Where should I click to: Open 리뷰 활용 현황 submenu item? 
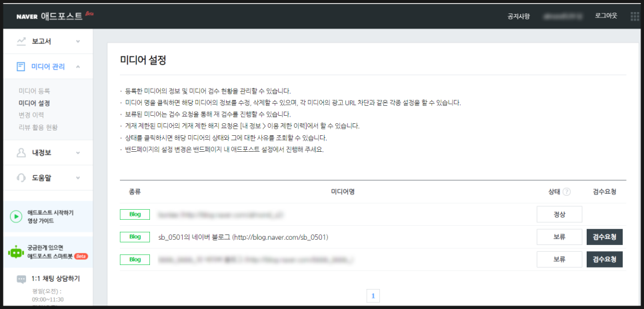click(x=38, y=127)
